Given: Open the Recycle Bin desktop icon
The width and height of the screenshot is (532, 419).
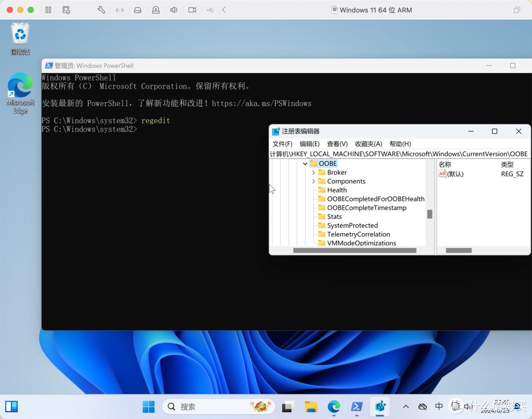Looking at the screenshot, I should click(20, 38).
